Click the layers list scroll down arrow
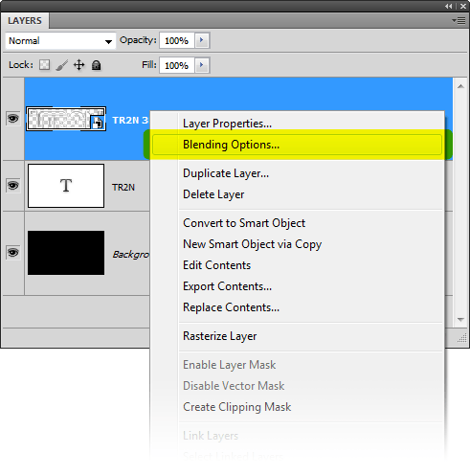The height and width of the screenshot is (476, 470). (460, 320)
